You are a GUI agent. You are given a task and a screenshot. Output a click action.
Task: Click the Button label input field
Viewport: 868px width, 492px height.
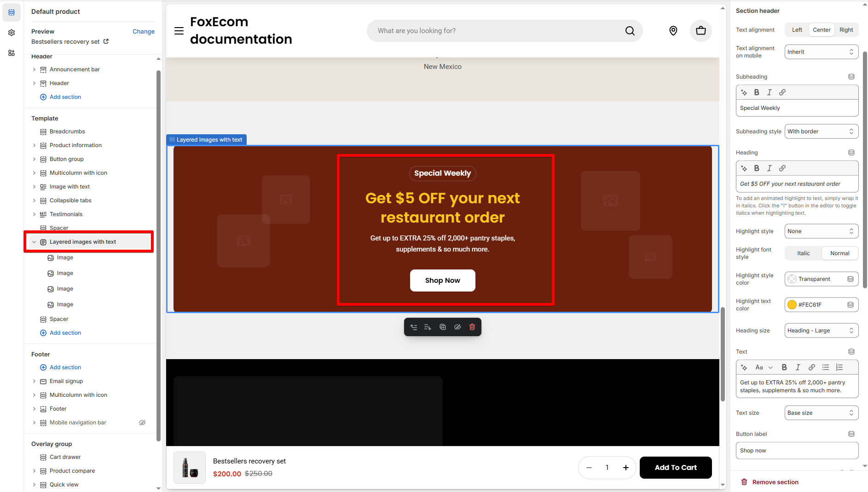pyautogui.click(x=797, y=451)
